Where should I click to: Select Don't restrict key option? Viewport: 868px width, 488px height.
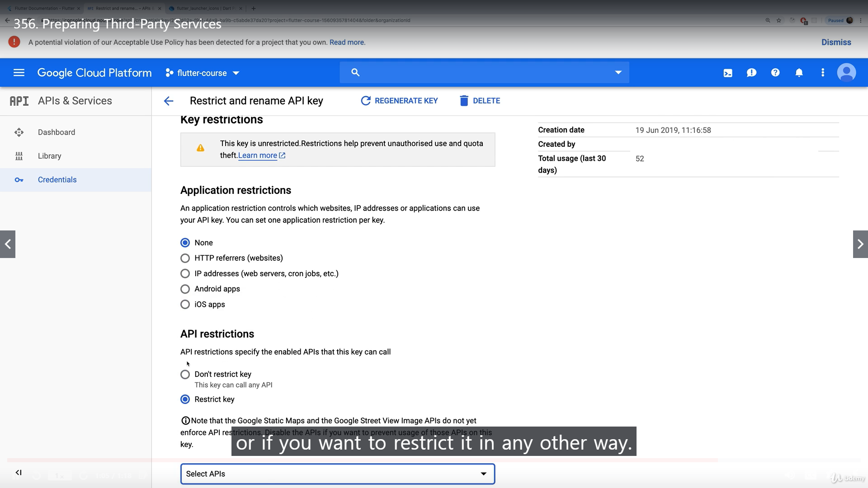click(185, 375)
